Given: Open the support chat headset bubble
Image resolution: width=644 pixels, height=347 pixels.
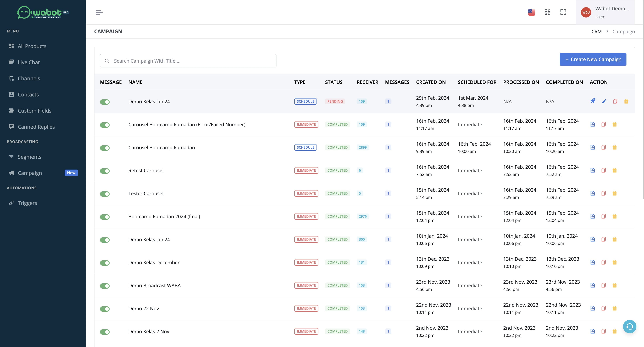Looking at the screenshot, I should click(x=630, y=327).
